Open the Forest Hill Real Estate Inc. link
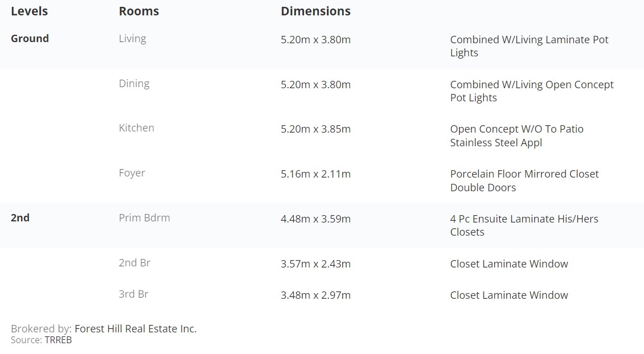Image resolution: width=644 pixels, height=354 pixels. pyautogui.click(x=136, y=328)
